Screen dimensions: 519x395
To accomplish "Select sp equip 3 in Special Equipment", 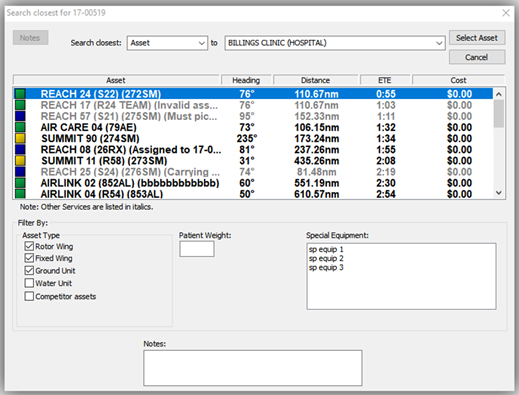I will [x=326, y=267].
